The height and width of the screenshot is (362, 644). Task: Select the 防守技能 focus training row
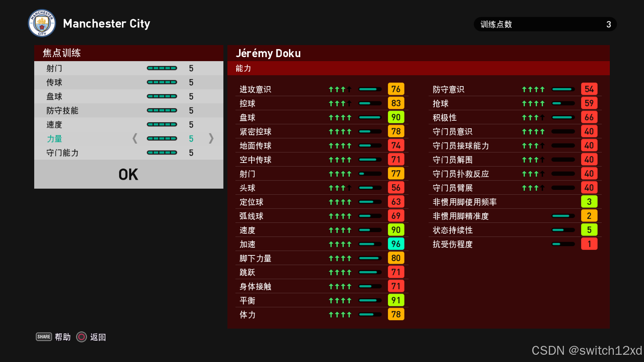pos(129,111)
